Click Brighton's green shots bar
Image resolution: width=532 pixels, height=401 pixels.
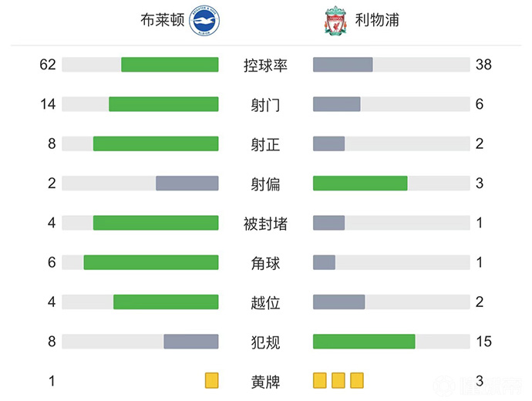pyautogui.click(x=163, y=104)
